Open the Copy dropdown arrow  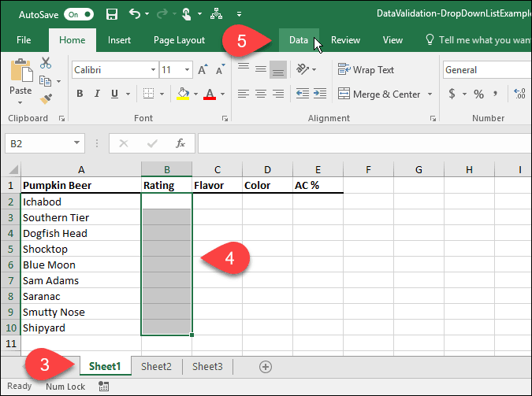pos(58,81)
